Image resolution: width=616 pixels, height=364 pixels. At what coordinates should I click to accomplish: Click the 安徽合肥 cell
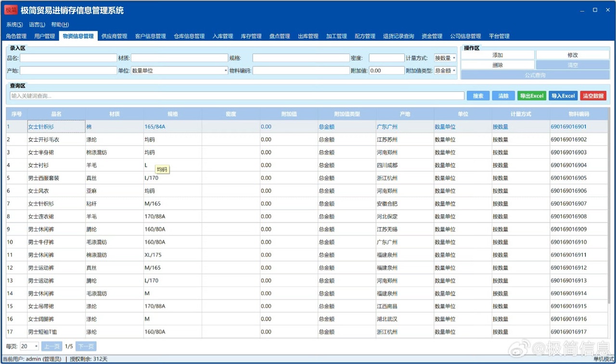click(405, 204)
